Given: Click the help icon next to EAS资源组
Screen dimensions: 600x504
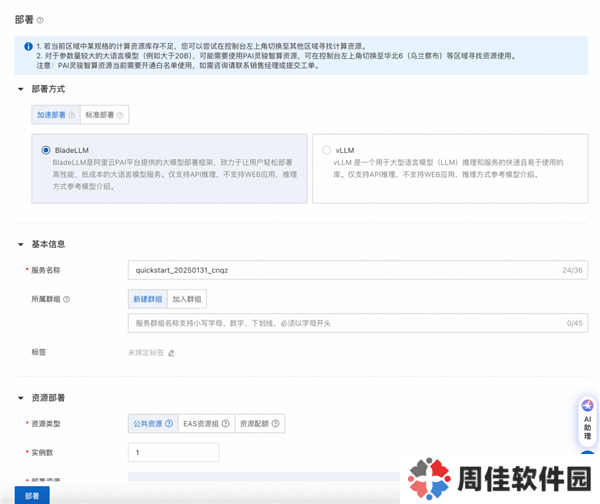Looking at the screenshot, I should coord(226,424).
